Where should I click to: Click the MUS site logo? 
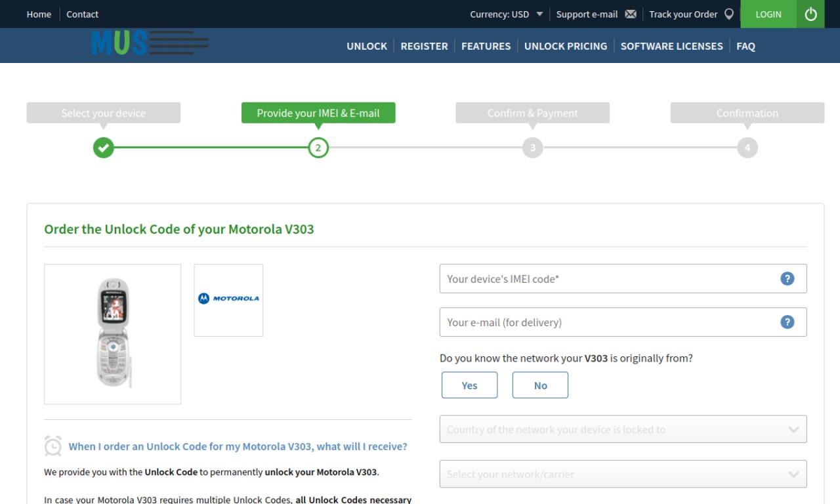coord(150,43)
